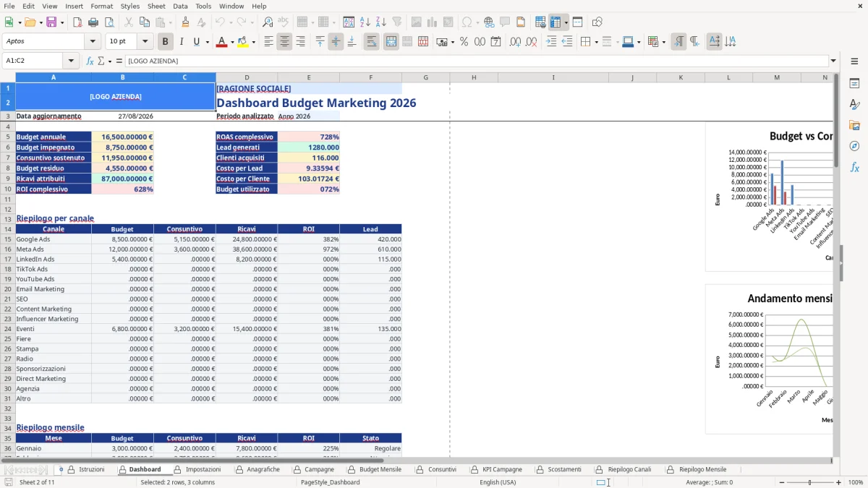This screenshot has width=868, height=488.
Task: Click the zoom in plus button
Action: pos(838,482)
